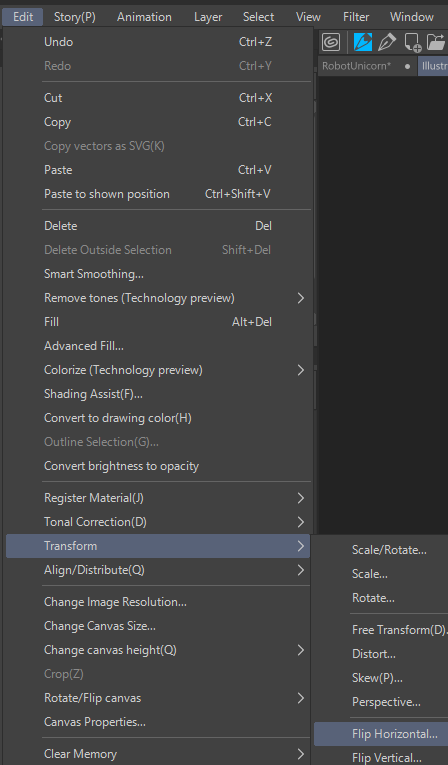The height and width of the screenshot is (765, 448).
Task: Open the Filter menu
Action: [x=356, y=17]
